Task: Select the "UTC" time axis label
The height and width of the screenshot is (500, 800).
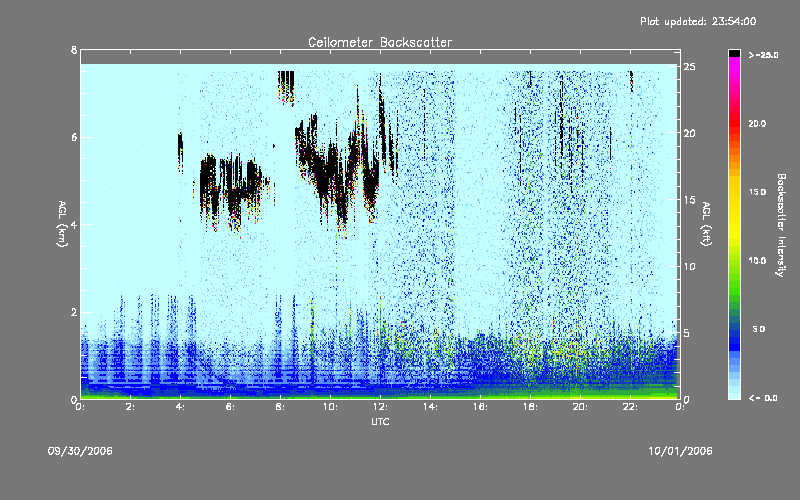Action: 380,421
